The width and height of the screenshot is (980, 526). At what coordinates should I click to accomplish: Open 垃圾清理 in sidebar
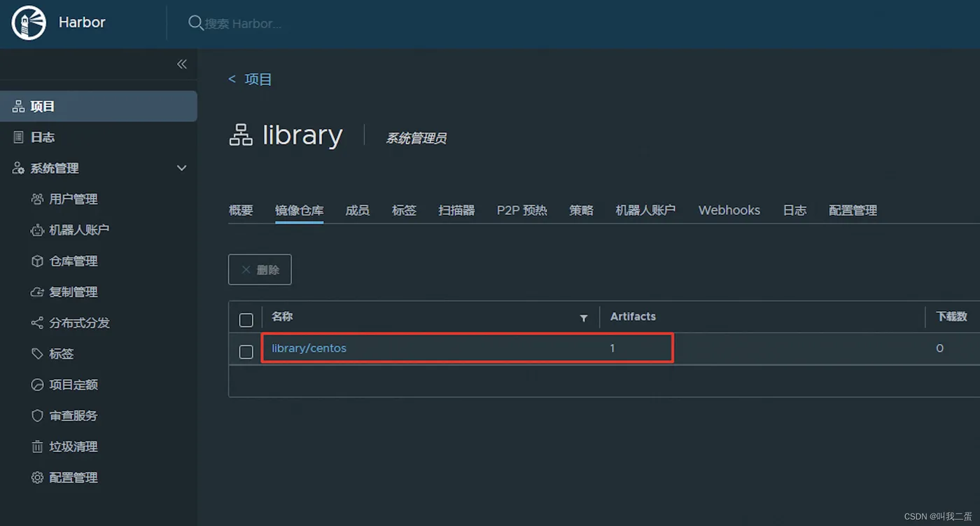point(73,446)
